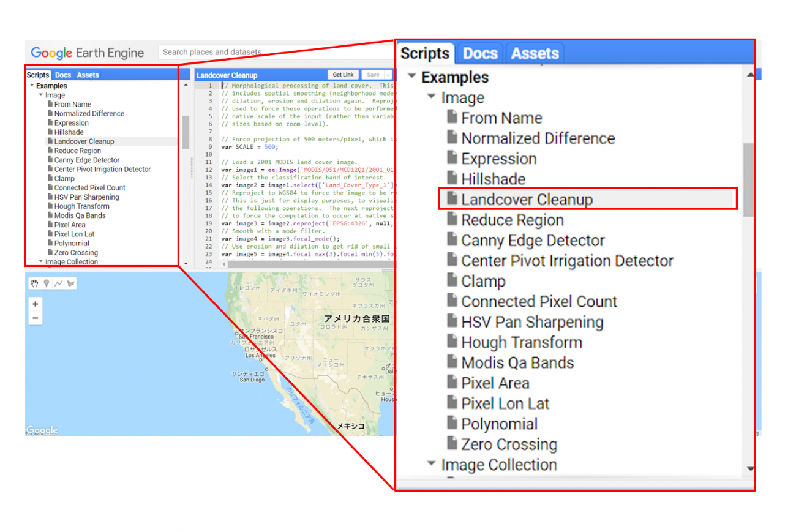Focus the Search places and datasets field

pyautogui.click(x=276, y=53)
